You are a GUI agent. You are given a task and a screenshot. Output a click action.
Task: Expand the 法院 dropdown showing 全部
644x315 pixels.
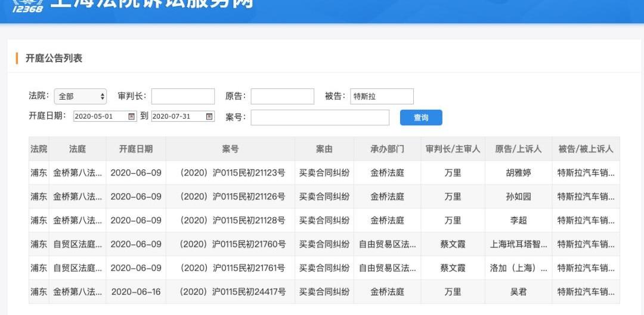click(80, 97)
